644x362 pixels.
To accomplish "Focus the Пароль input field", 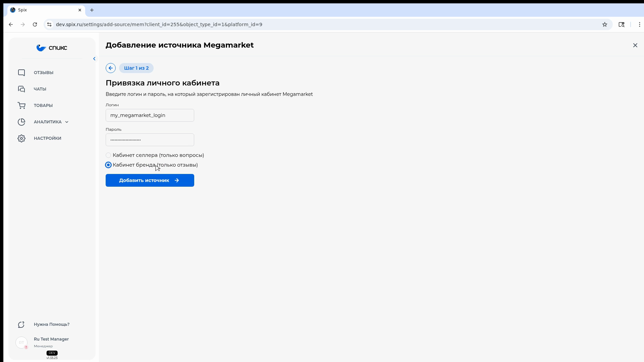I will click(150, 140).
